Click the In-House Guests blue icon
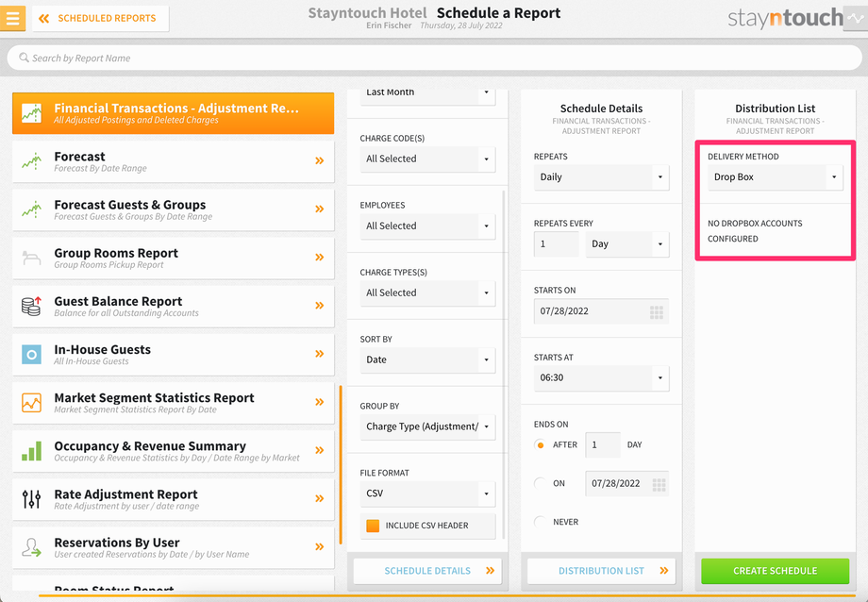 point(31,354)
